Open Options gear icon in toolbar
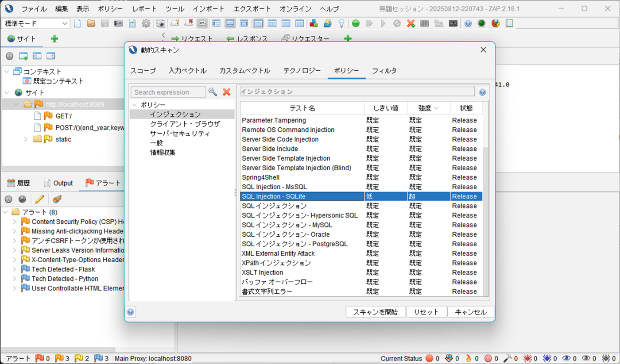620x364 pixels. pyautogui.click(x=146, y=23)
